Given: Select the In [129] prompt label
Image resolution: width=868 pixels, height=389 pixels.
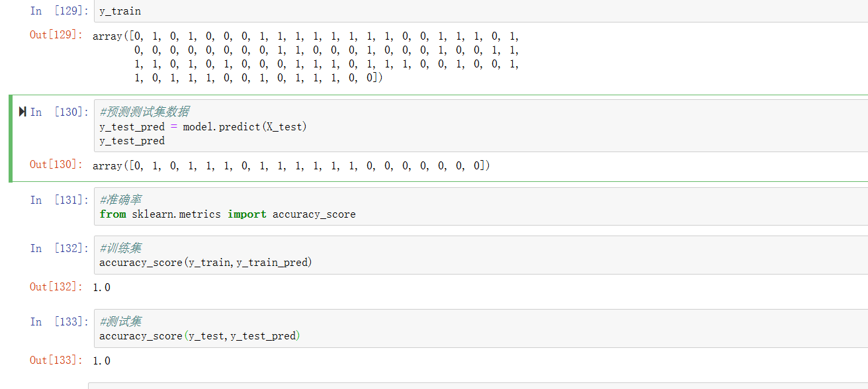Looking at the screenshot, I should click(59, 11).
